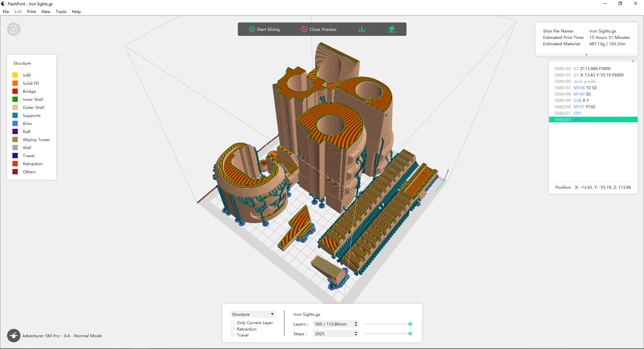Select G-code line 5686195 G1 X-13.43
This screenshot has height=349, width=644.
[593, 75]
